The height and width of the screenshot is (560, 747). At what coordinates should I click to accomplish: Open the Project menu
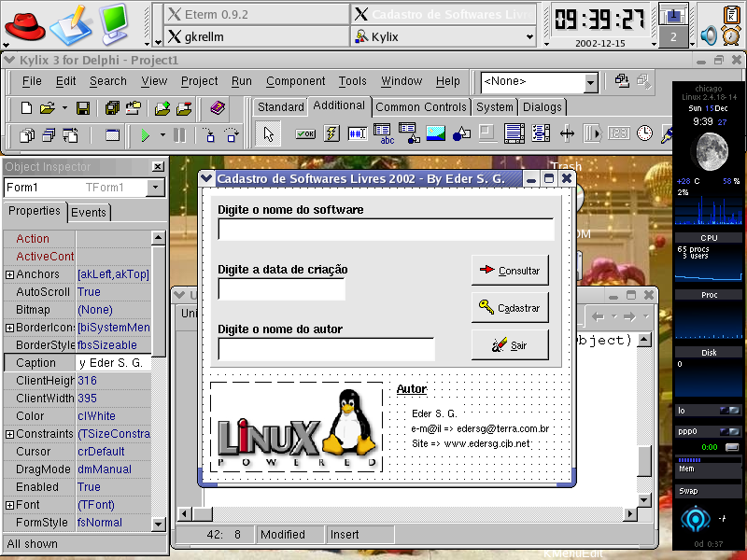[199, 81]
